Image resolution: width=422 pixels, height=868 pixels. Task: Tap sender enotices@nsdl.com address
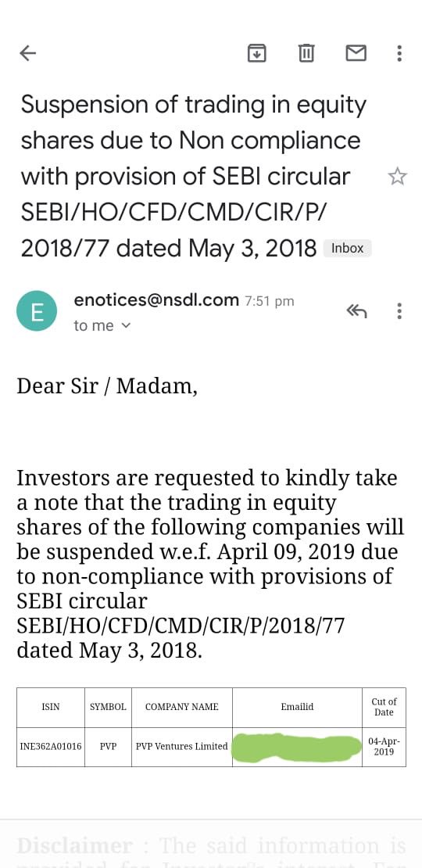[x=156, y=300]
